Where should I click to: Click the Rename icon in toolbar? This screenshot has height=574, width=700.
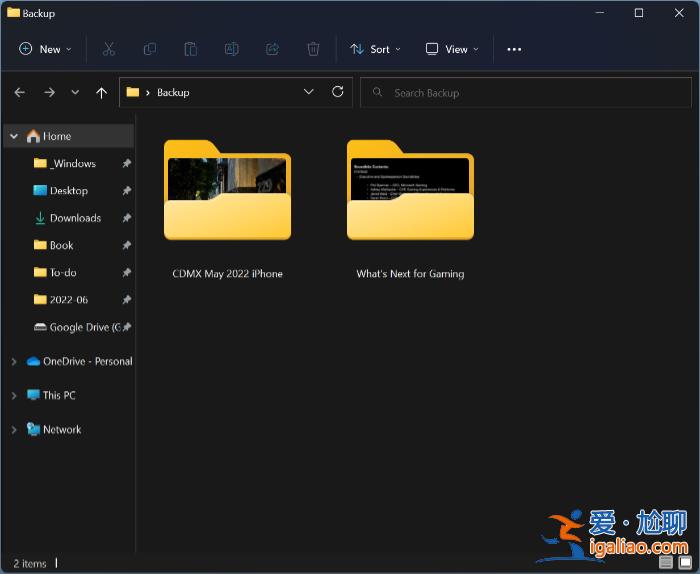point(231,49)
